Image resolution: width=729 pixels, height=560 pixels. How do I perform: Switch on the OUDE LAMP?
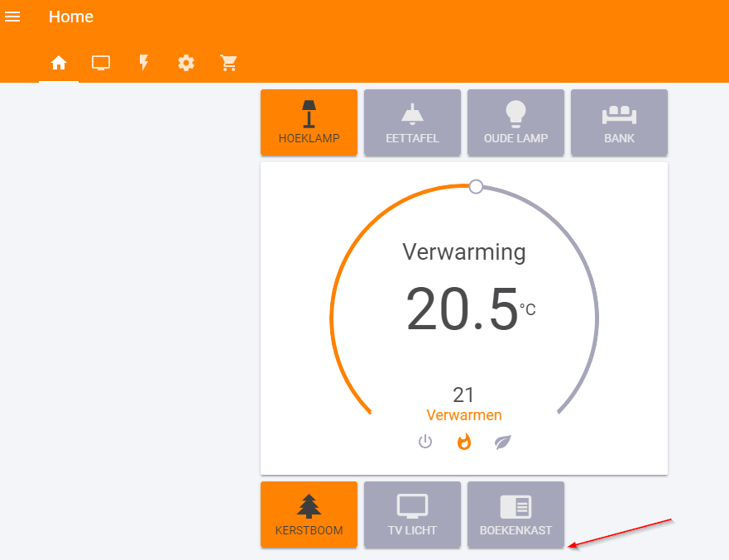516,122
